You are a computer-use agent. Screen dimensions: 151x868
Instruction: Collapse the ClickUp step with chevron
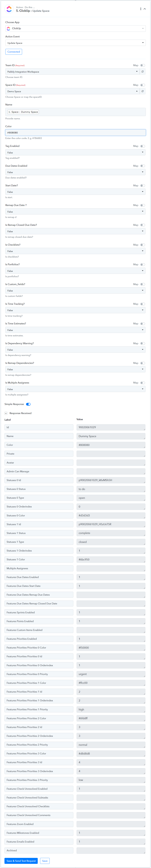click(145, 9)
